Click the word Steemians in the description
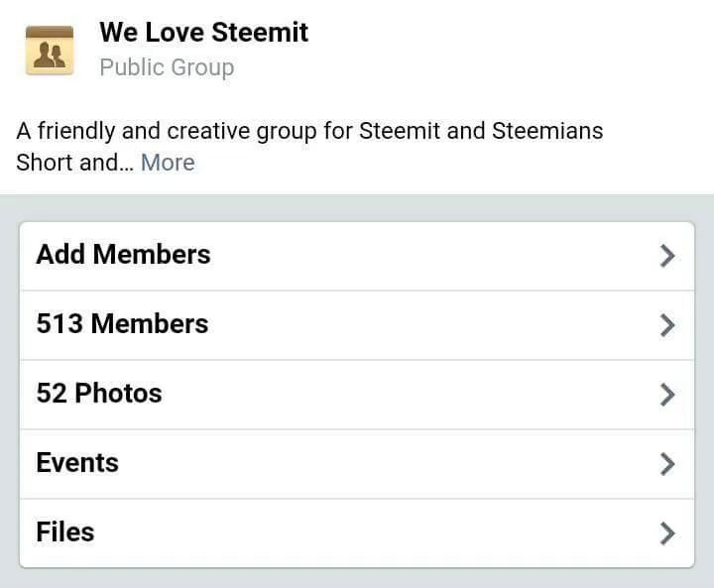714x588 pixels. click(547, 131)
